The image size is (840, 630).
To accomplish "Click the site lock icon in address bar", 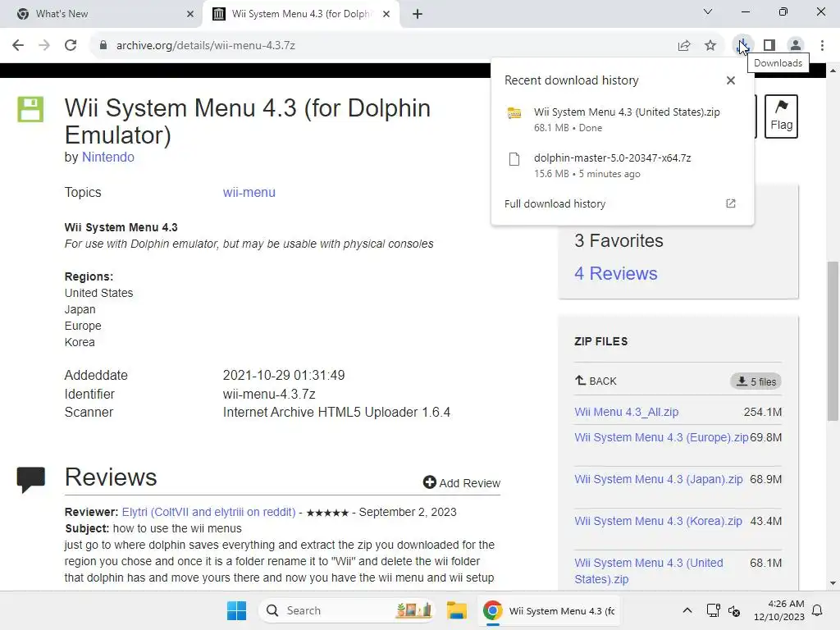I will [x=103, y=46].
